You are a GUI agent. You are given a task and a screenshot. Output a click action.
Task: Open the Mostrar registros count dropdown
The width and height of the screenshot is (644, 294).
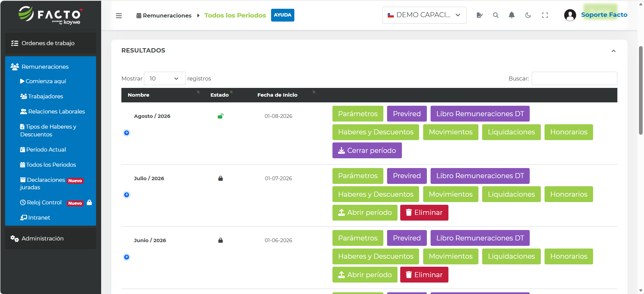point(165,78)
